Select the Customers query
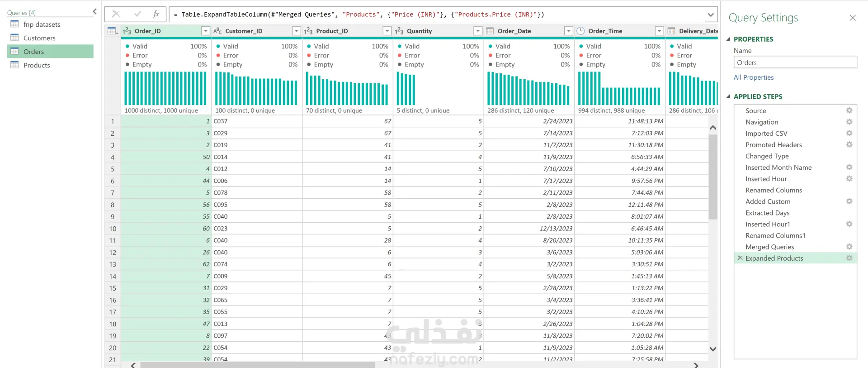 click(x=50, y=38)
